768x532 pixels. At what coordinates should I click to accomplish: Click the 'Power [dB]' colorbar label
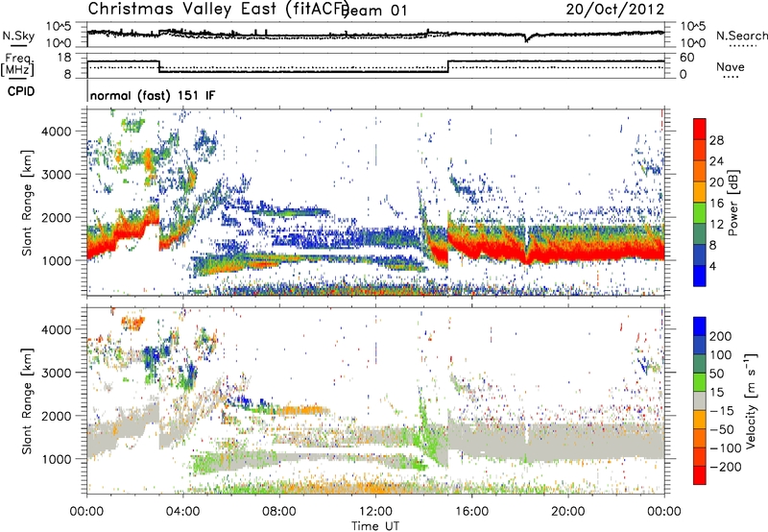(x=733, y=203)
